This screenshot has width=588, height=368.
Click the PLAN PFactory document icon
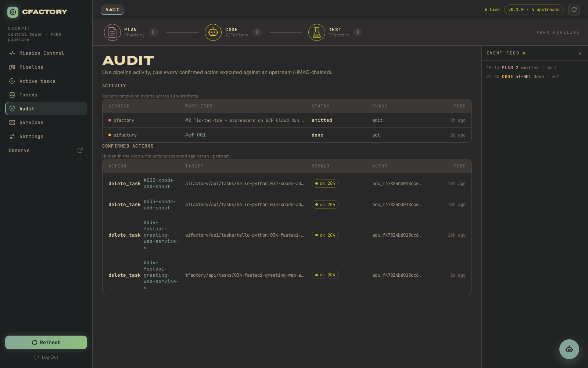112,32
